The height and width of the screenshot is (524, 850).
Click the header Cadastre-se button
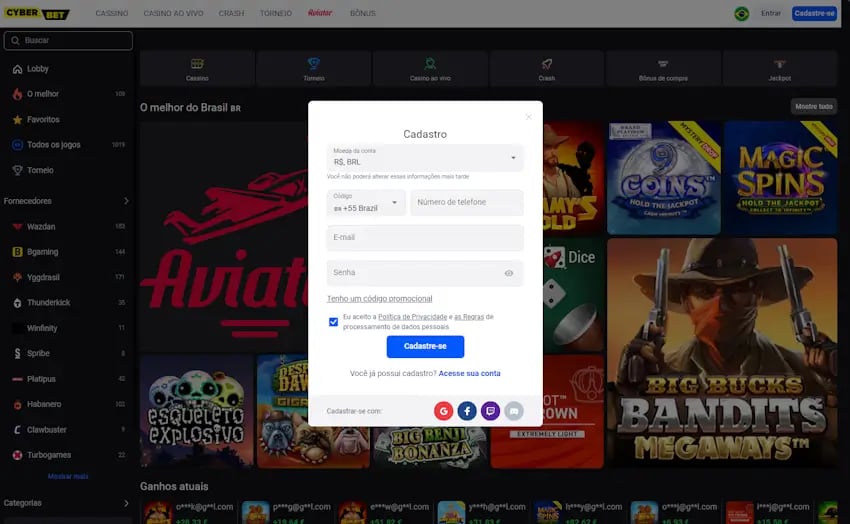tap(814, 13)
